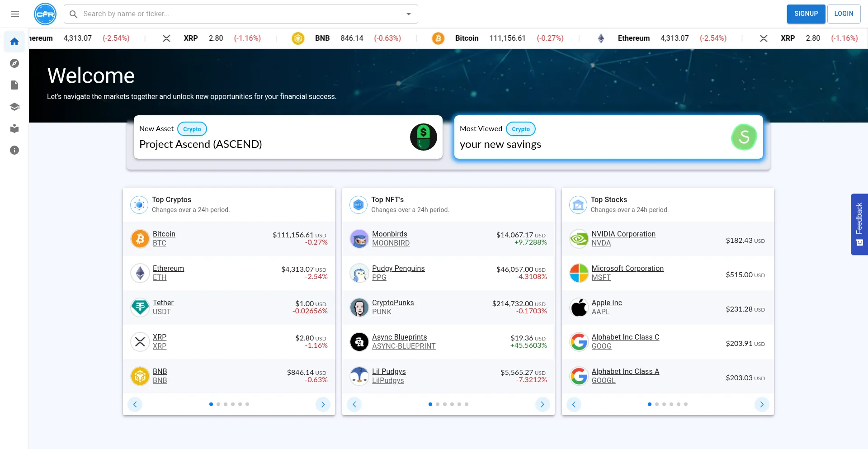Click the BNB icon in the ticker bar
Screen dimensions: 868x449
pyautogui.click(x=298, y=38)
